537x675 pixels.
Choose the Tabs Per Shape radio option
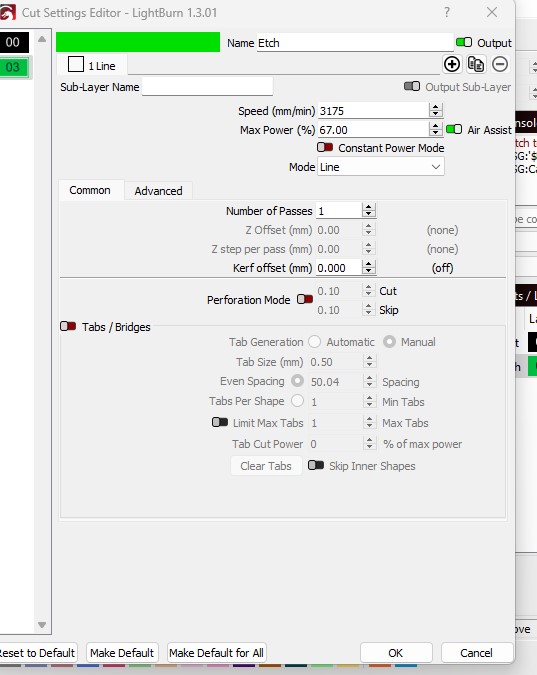tap(297, 401)
